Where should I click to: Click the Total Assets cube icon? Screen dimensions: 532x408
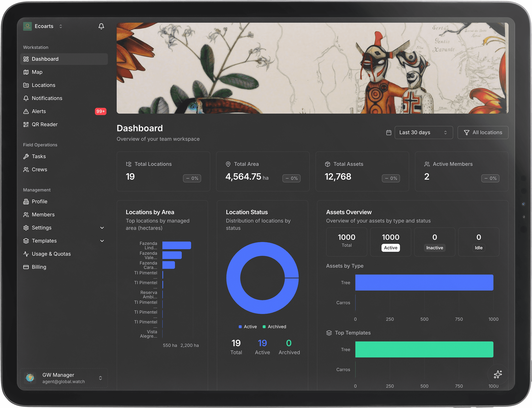click(x=328, y=164)
